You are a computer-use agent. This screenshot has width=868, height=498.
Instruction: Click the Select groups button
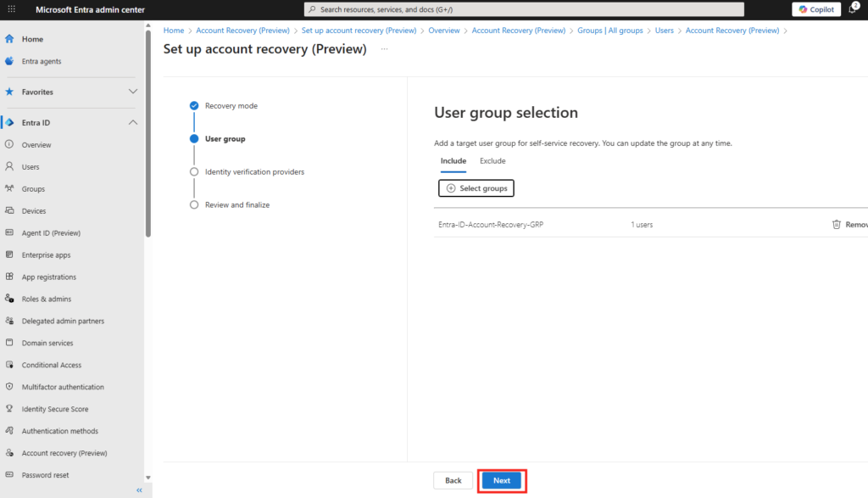476,188
